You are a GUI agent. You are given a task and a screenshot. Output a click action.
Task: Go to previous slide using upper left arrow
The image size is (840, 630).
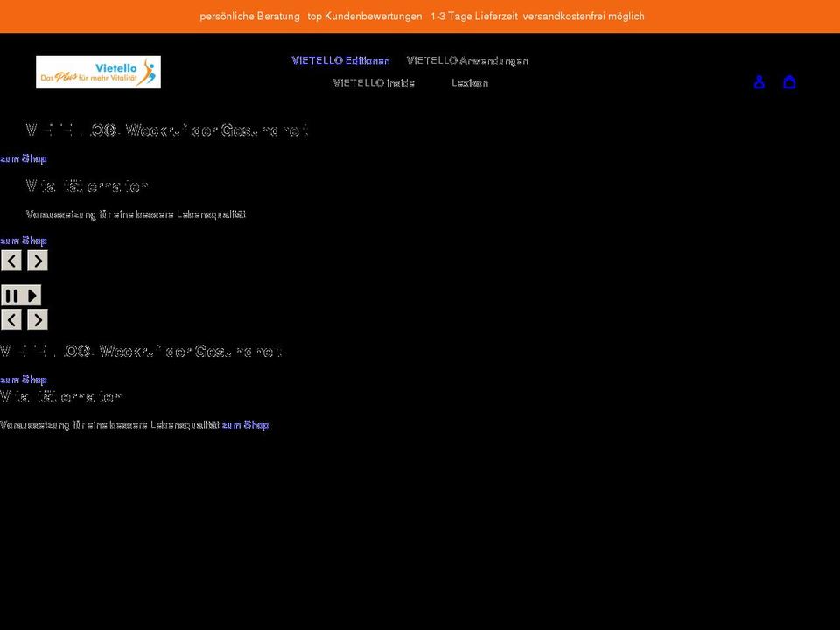tap(11, 261)
